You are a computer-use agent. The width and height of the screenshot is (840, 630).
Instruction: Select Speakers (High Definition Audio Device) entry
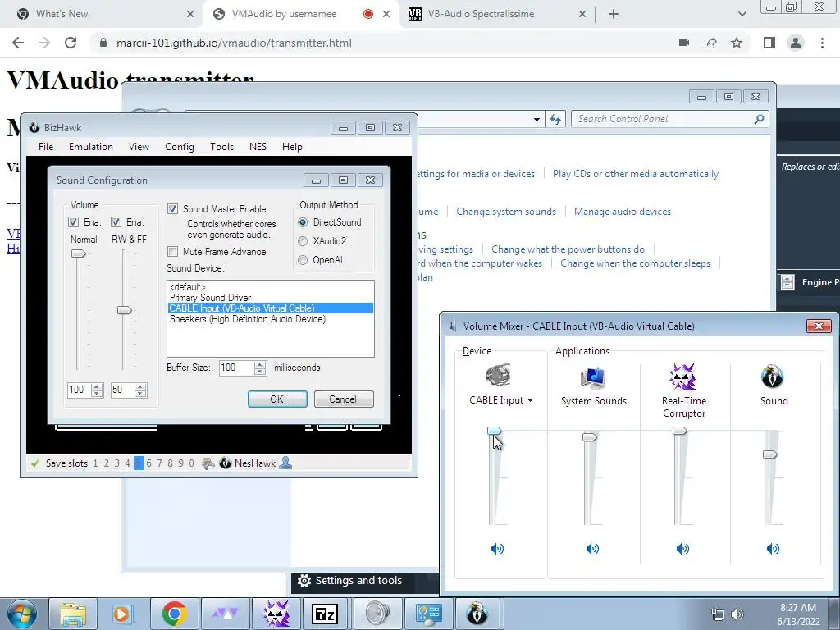click(x=271, y=319)
